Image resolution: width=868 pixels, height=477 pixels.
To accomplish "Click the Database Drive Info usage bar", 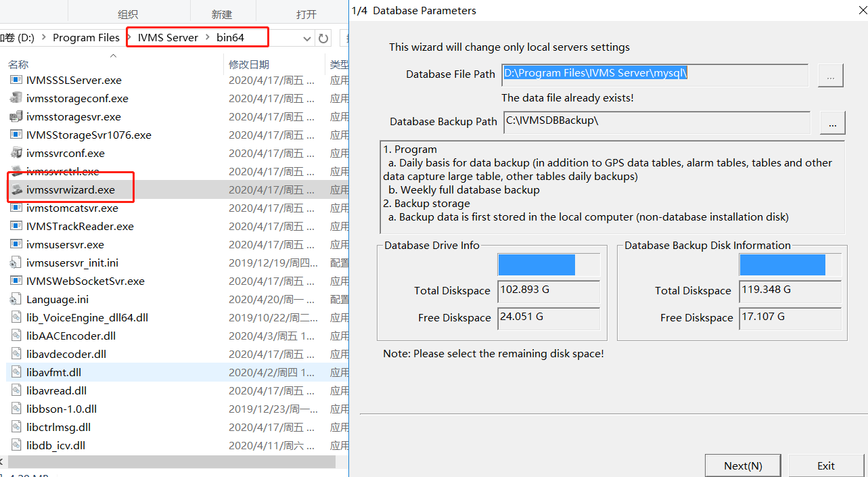I will pyautogui.click(x=549, y=265).
